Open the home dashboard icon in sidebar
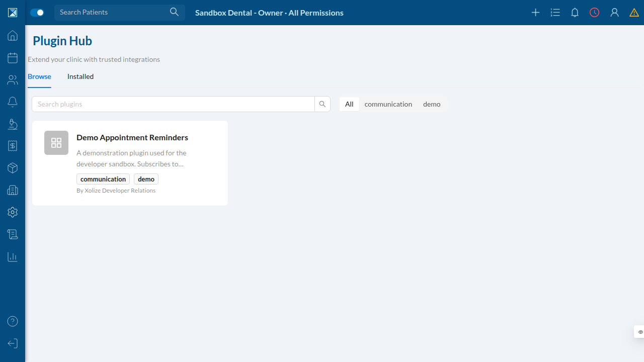Screen dimensions: 644x362 point(13,36)
